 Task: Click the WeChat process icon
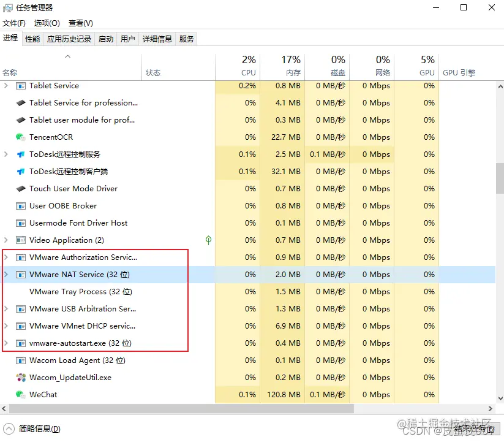click(21, 395)
